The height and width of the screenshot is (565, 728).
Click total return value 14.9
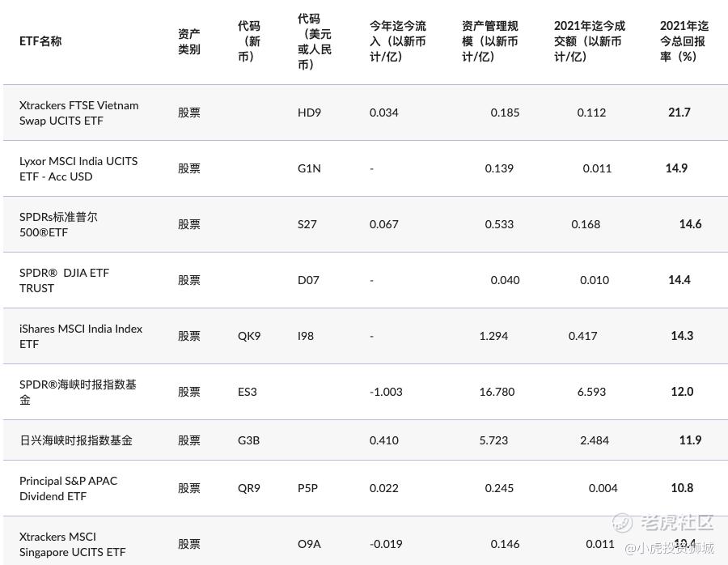[x=676, y=168]
